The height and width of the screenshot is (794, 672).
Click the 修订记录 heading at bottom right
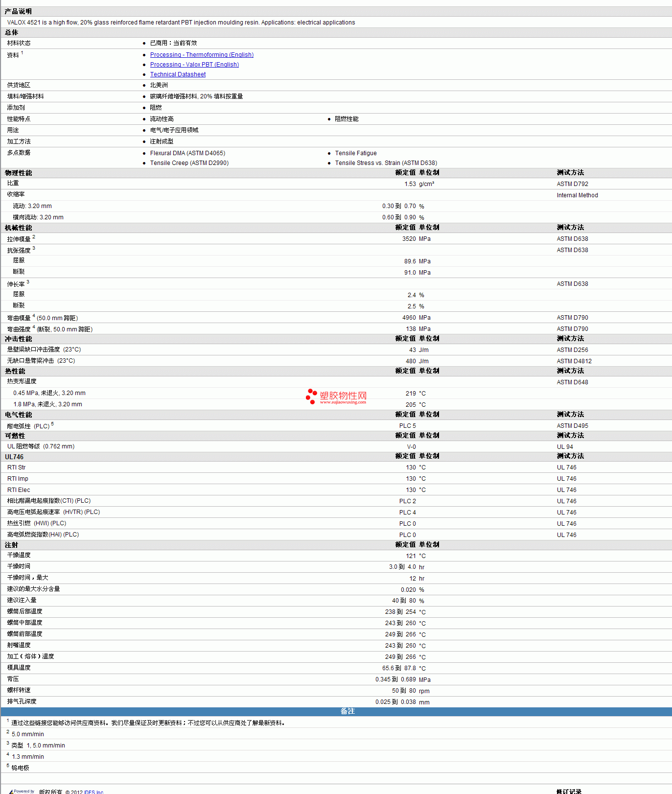(x=569, y=792)
